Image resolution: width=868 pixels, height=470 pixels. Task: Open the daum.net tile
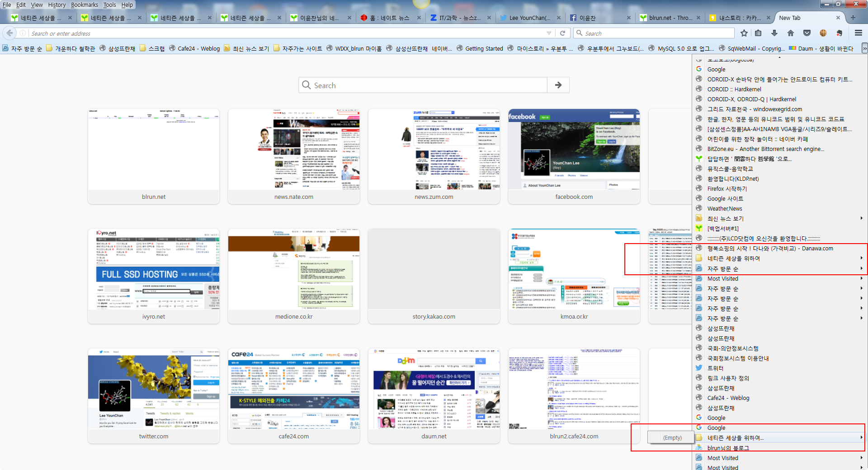coord(434,395)
